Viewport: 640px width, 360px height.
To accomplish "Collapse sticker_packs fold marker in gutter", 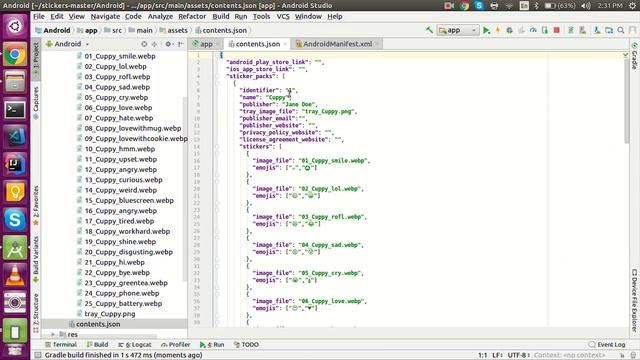I will pyautogui.click(x=217, y=76).
